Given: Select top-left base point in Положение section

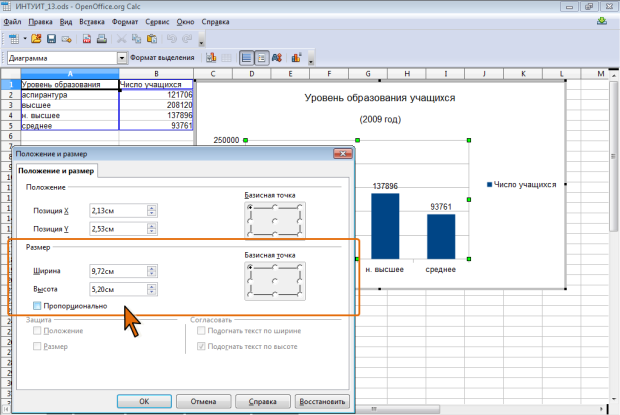Looking at the screenshot, I should [x=251, y=206].
